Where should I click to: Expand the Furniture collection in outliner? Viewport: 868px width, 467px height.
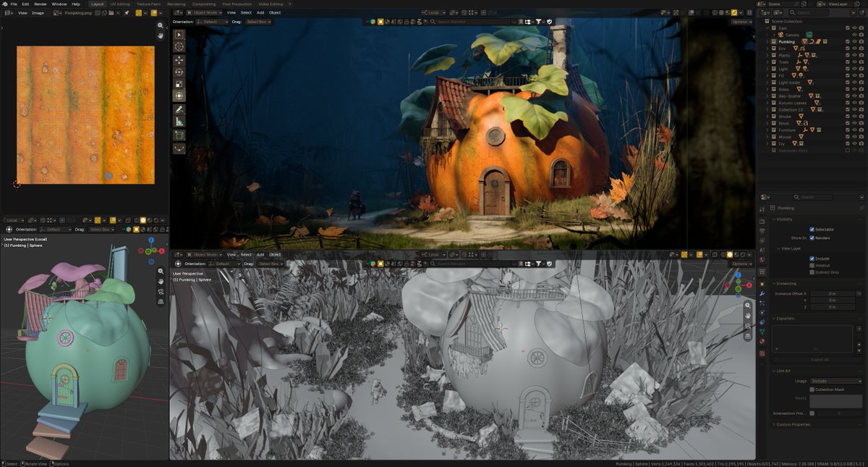click(767, 130)
